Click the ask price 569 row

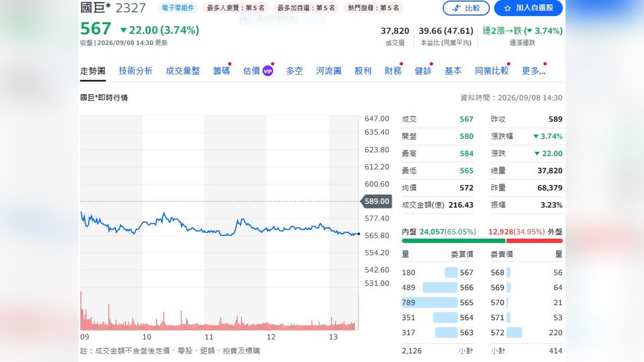click(527, 288)
